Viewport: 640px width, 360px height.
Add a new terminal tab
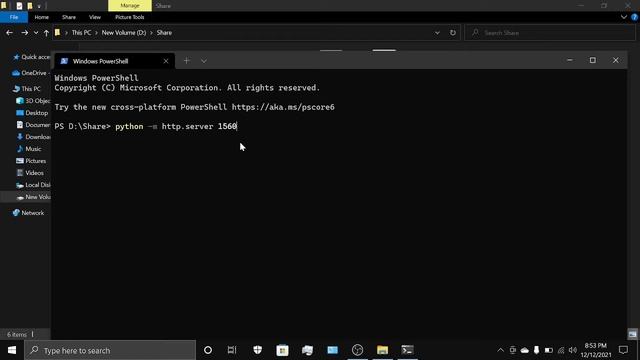click(x=187, y=61)
